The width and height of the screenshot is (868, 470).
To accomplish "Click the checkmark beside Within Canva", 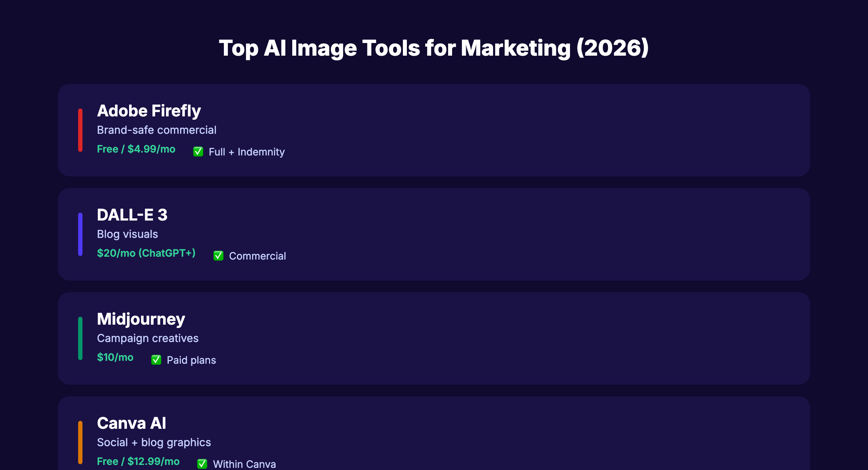I will [x=203, y=464].
